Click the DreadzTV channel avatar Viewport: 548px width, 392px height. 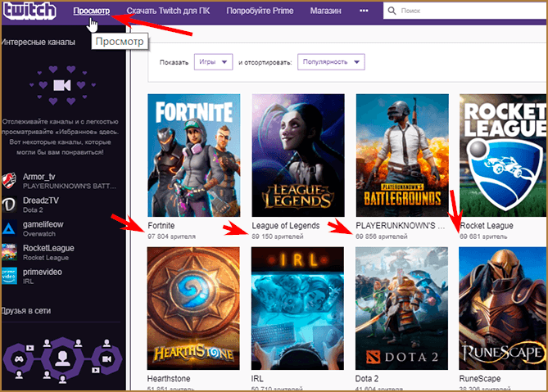pos(9,205)
